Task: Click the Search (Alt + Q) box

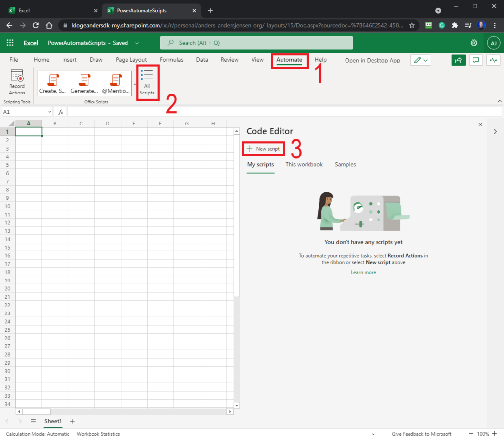Action: click(256, 43)
